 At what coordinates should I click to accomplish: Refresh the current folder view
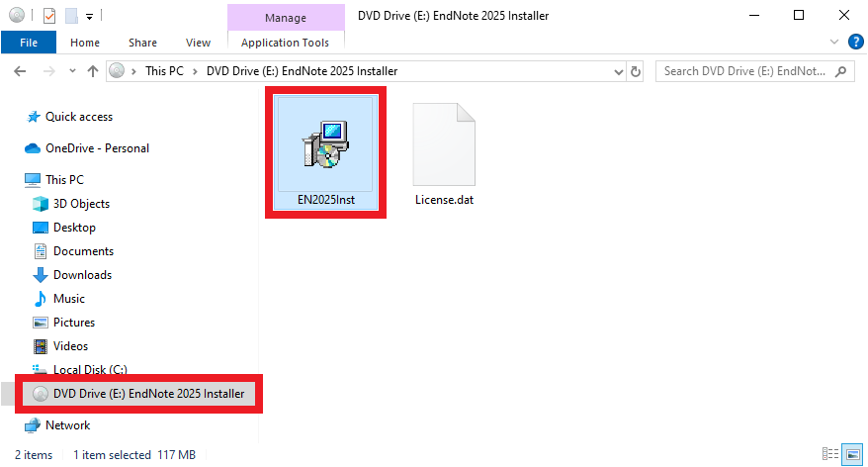coord(636,71)
